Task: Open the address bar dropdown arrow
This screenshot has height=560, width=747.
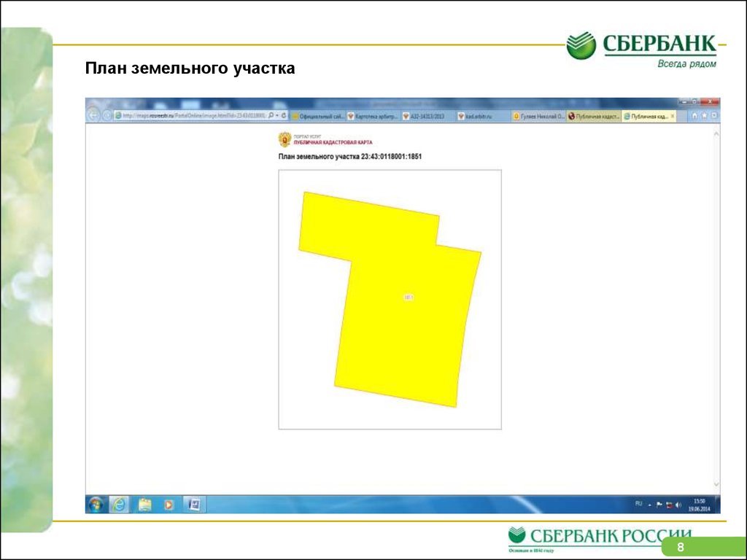Action: 277,116
